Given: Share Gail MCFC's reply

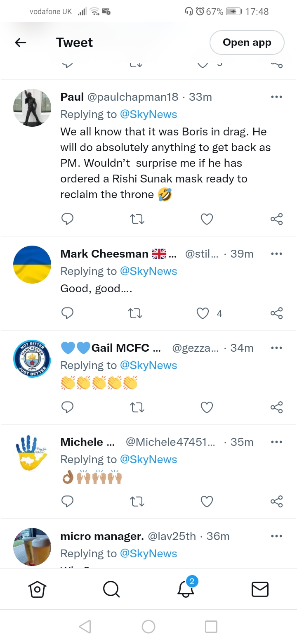Looking at the screenshot, I should 276,407.
